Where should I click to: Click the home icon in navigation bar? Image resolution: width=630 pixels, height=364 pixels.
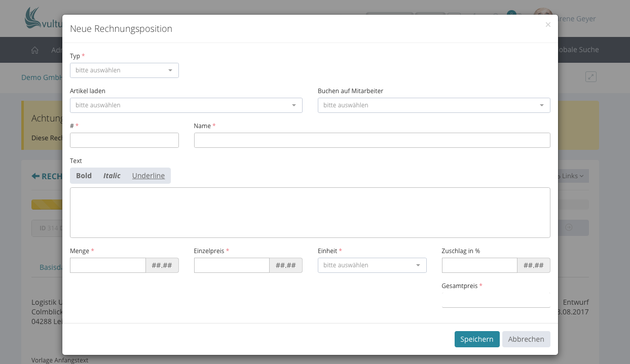coord(35,50)
